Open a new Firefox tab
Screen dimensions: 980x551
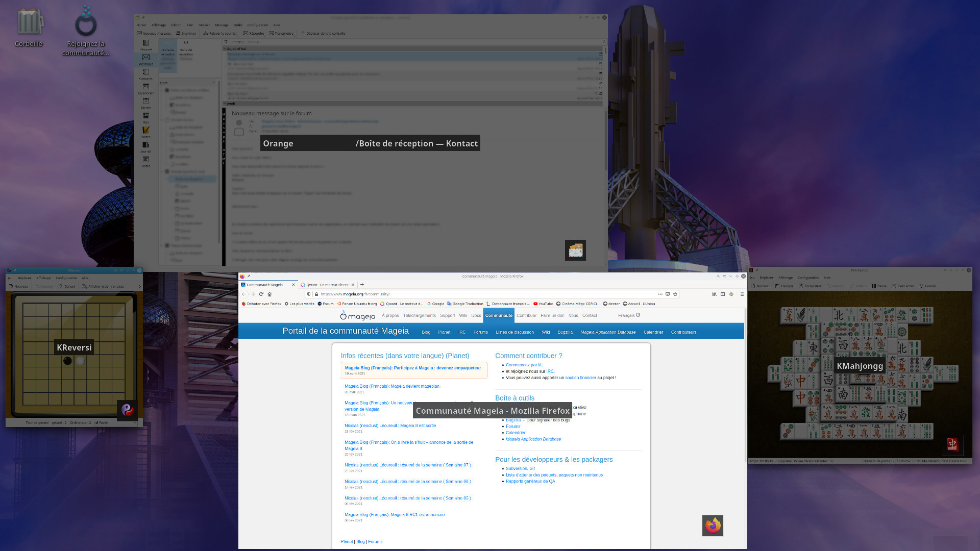tap(362, 285)
